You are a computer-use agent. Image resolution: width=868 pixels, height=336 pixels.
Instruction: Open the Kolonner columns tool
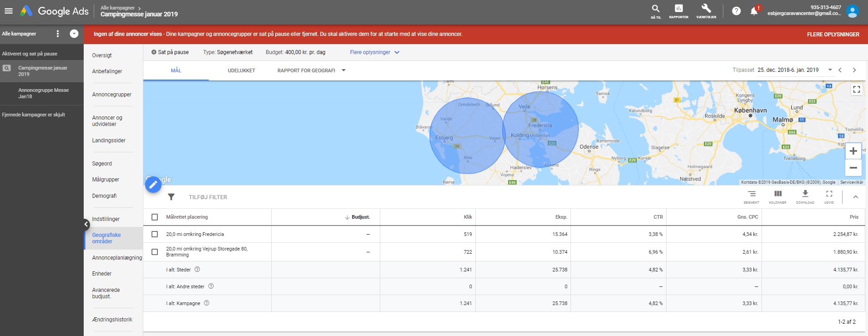[777, 197]
